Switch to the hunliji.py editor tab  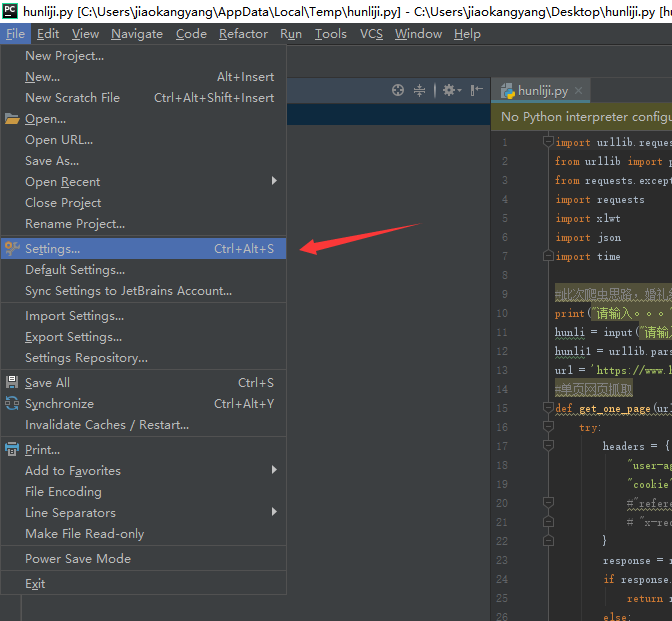coord(542,91)
